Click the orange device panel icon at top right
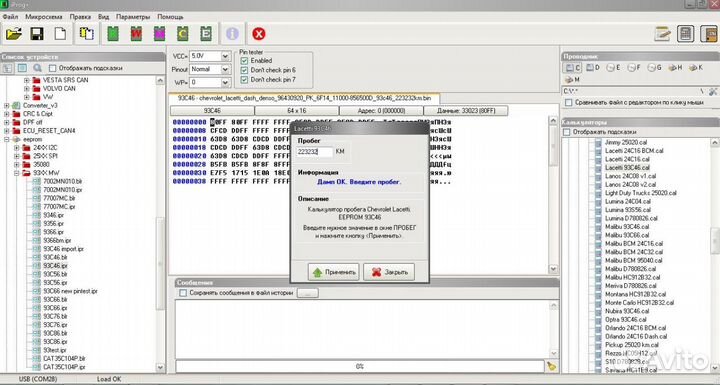The height and width of the screenshot is (385, 720). pos(709,34)
